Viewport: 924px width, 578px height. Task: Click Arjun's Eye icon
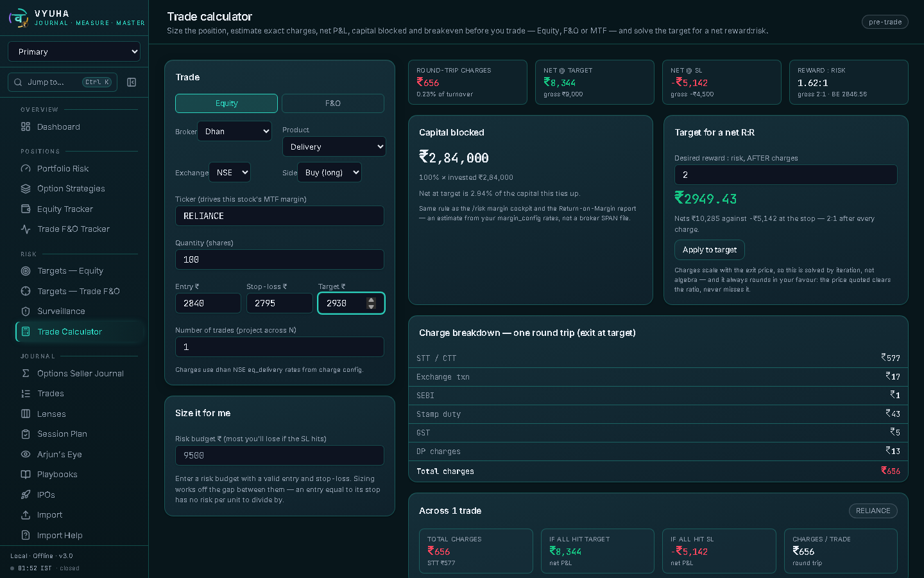[26, 455]
